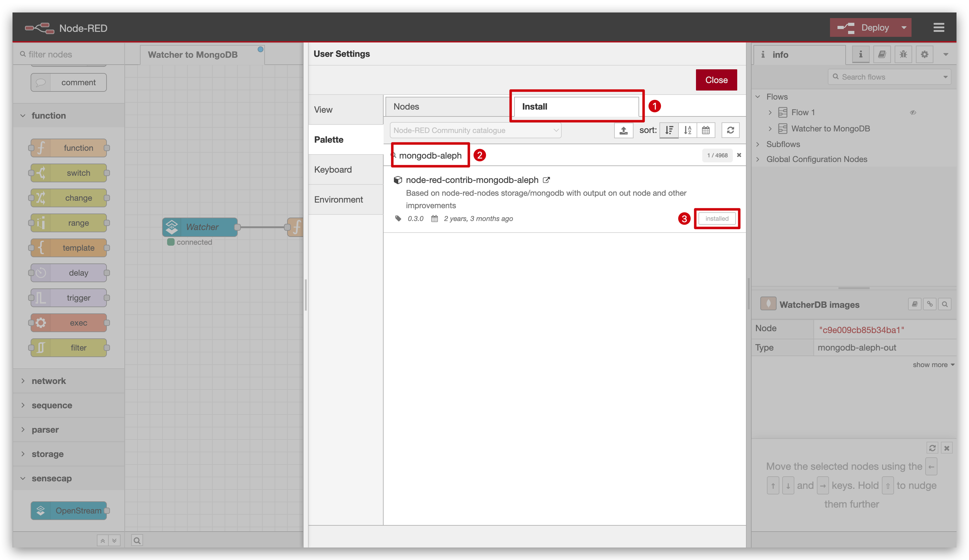Screen dimensions: 969x560
Task: Expand the sidebar tabs dropdown arrow
Action: click(x=946, y=55)
